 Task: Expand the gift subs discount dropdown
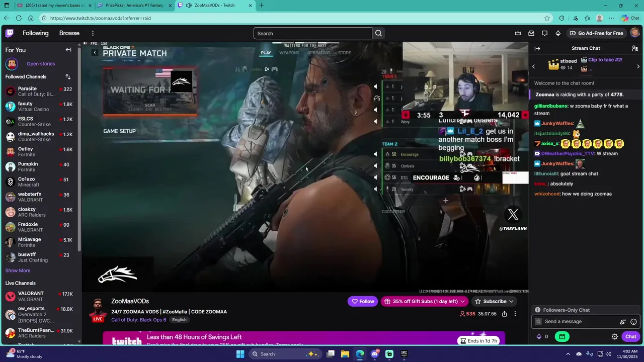(462, 302)
